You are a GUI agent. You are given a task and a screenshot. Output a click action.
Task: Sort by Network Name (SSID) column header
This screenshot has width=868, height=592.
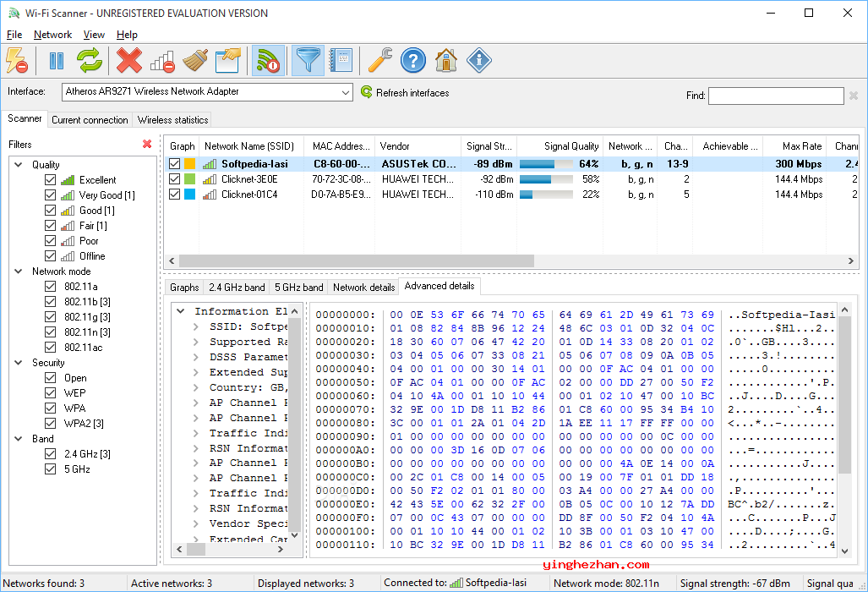click(x=251, y=146)
